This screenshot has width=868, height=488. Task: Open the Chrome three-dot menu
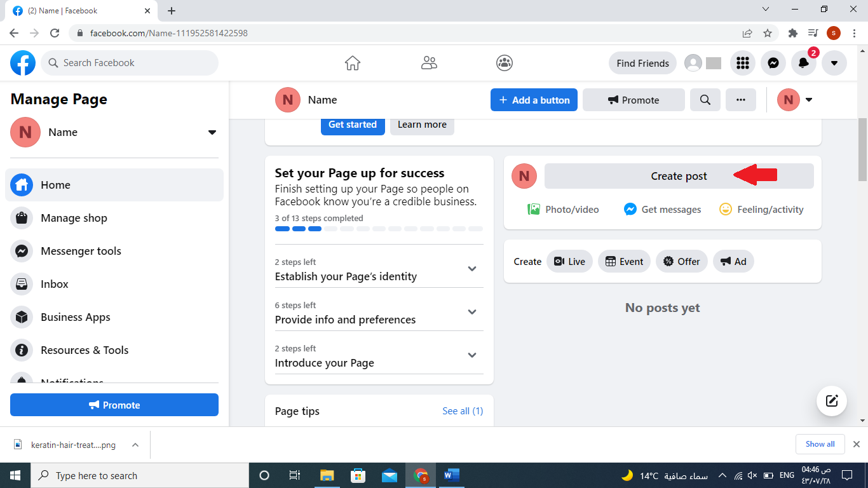point(855,33)
